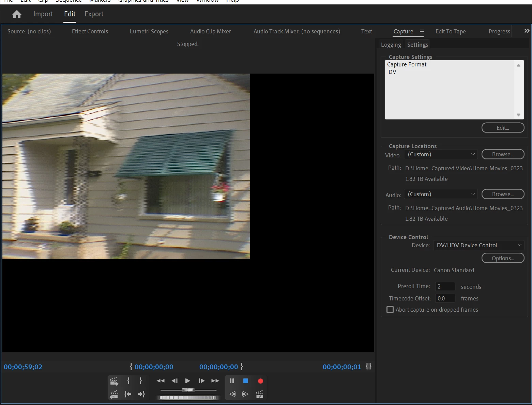Open the Source (no clips) tab
Screen dimensions: 532x405
point(29,31)
